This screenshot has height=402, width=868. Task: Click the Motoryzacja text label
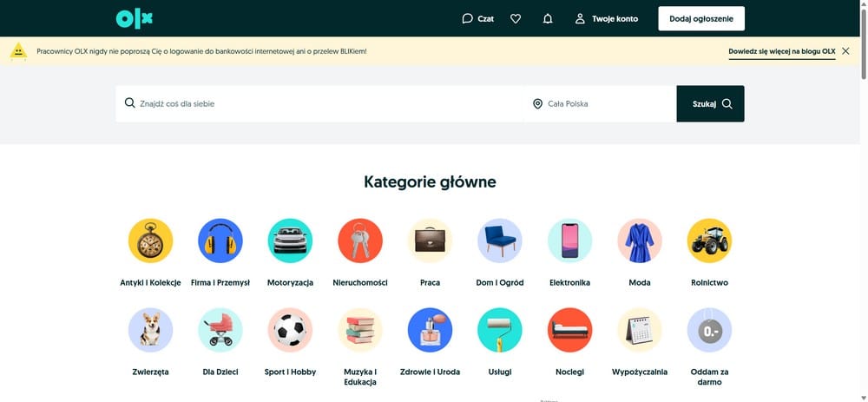click(x=290, y=282)
